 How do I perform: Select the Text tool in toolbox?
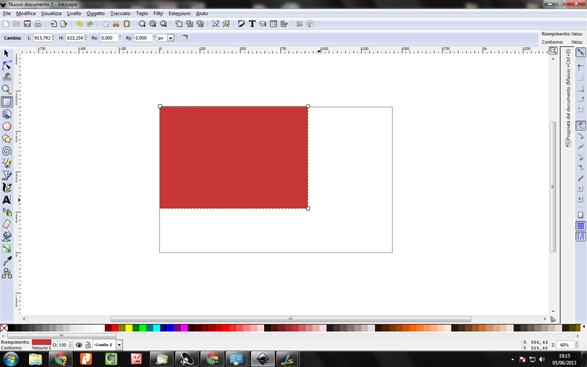[x=6, y=200]
